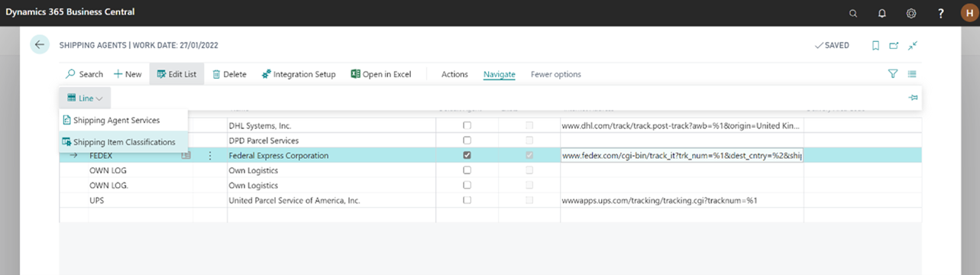Toggle the filter pane funnel icon

(x=893, y=74)
